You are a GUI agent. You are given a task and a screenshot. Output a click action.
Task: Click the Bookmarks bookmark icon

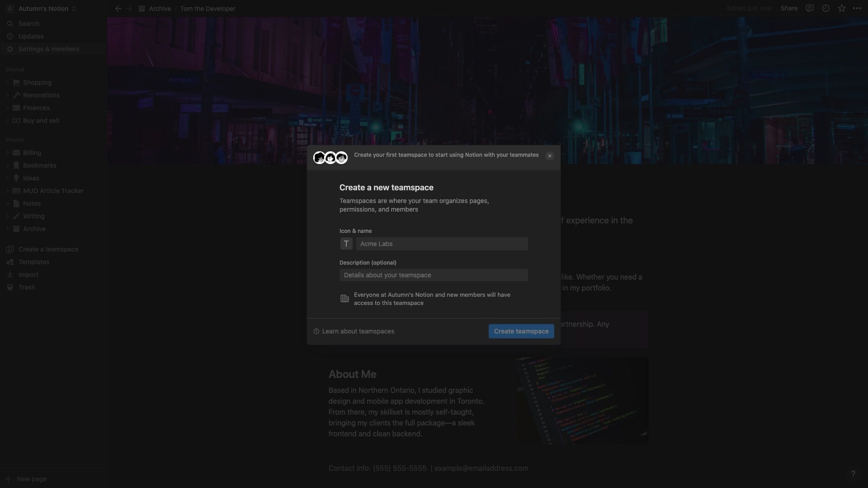16,165
